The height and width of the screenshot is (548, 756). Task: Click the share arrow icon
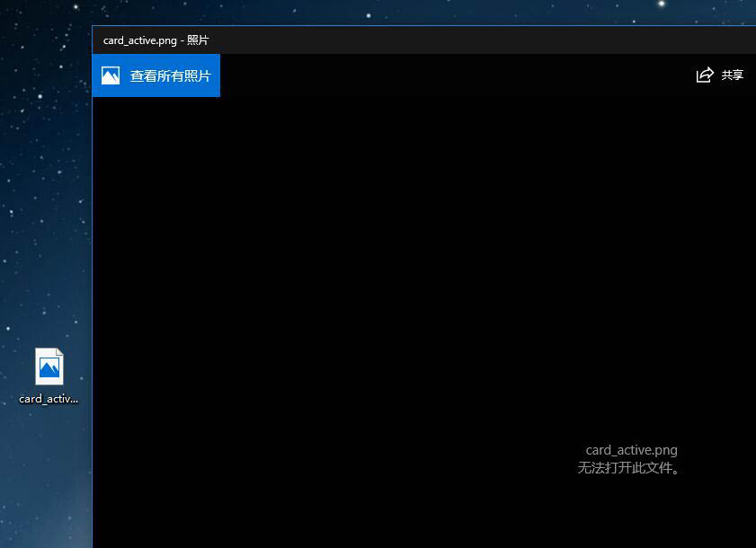click(705, 75)
